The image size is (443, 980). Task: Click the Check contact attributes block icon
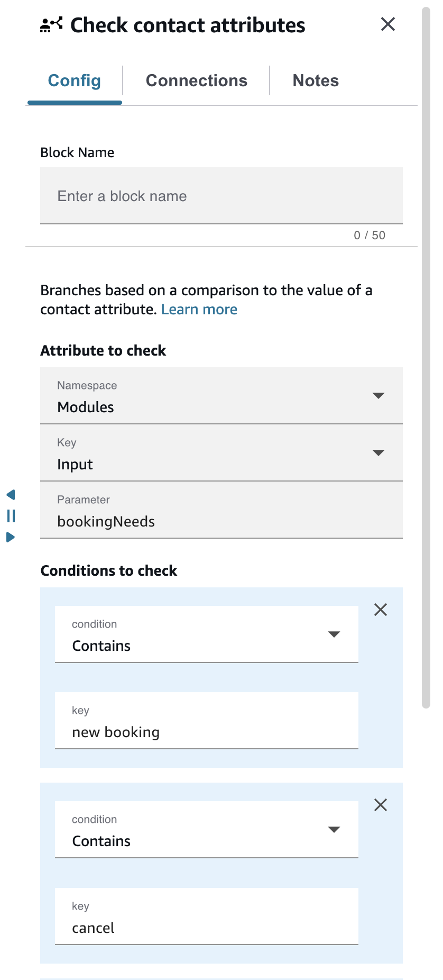51,24
